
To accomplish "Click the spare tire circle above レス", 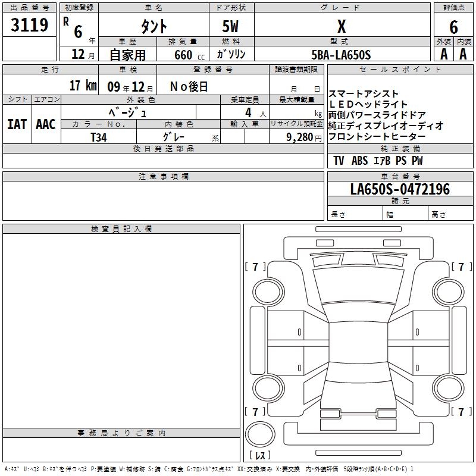I will [x=260, y=434].
